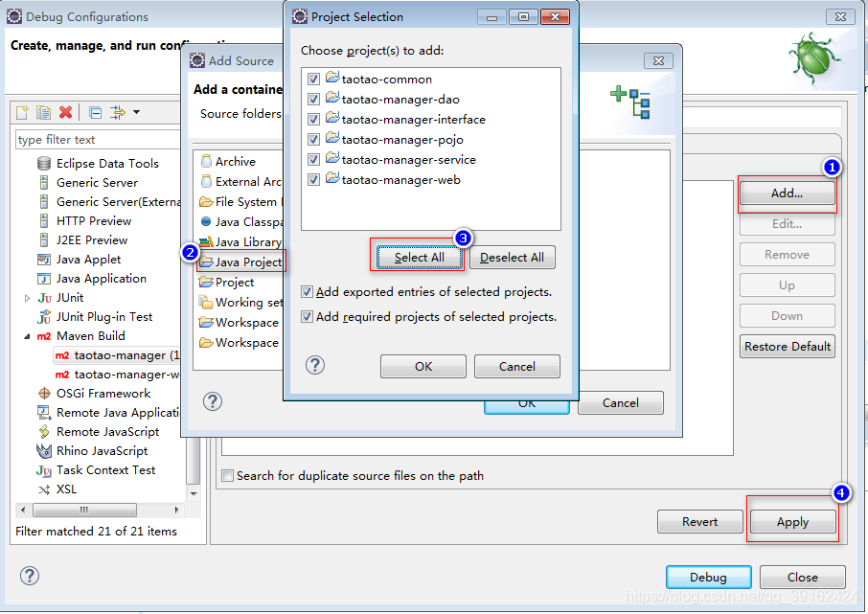This screenshot has height=614, width=868.
Task: Click the red Delete configuration icon
Action: pos(66,112)
